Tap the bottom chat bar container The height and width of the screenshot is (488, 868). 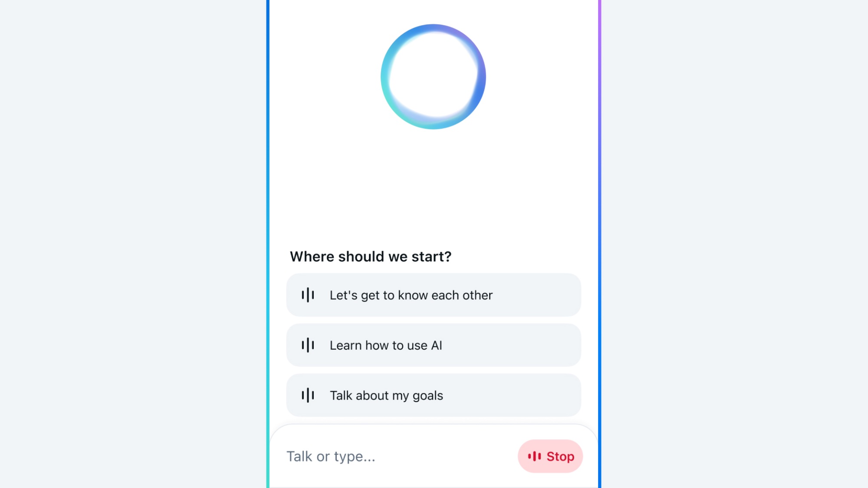433,456
